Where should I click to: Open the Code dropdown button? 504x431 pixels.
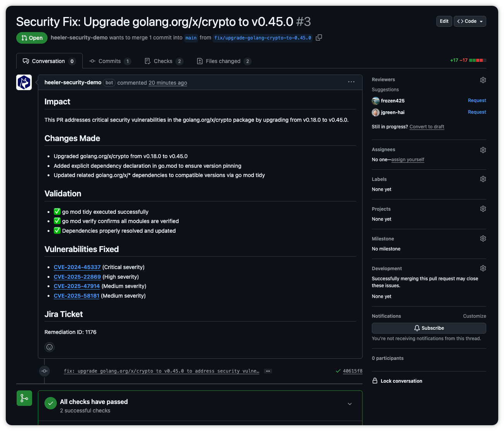[470, 21]
